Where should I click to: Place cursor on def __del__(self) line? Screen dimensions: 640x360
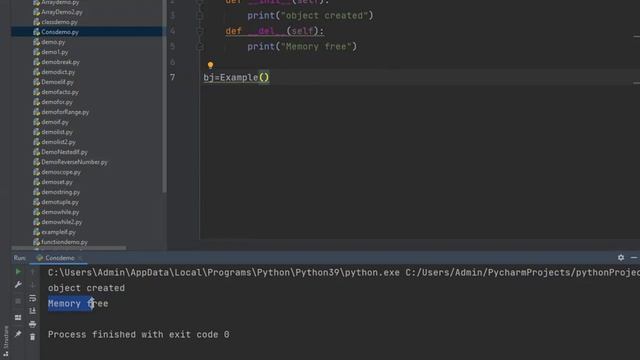tap(275, 31)
